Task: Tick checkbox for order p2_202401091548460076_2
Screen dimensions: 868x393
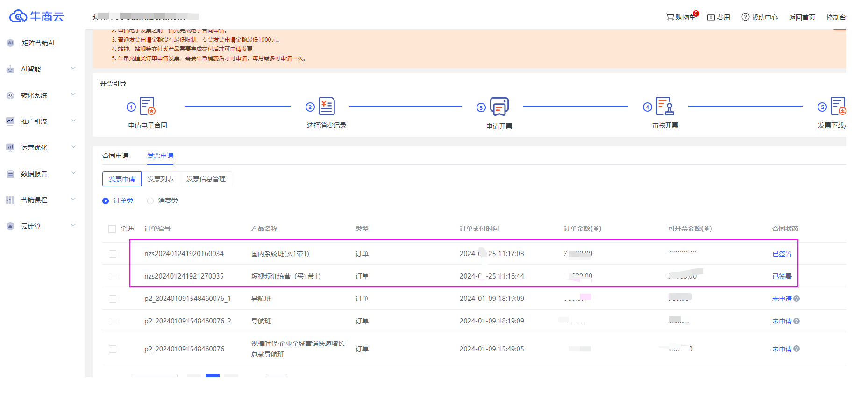Action: (113, 322)
